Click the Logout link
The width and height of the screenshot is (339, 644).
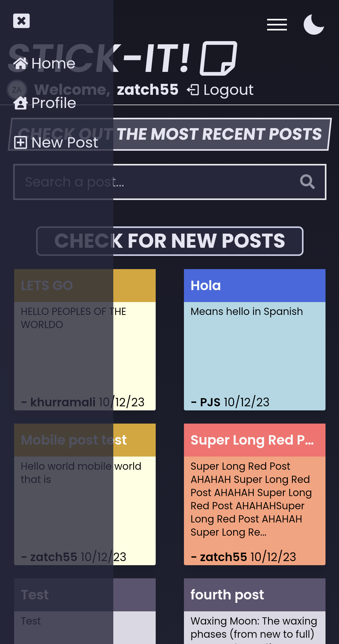(220, 90)
